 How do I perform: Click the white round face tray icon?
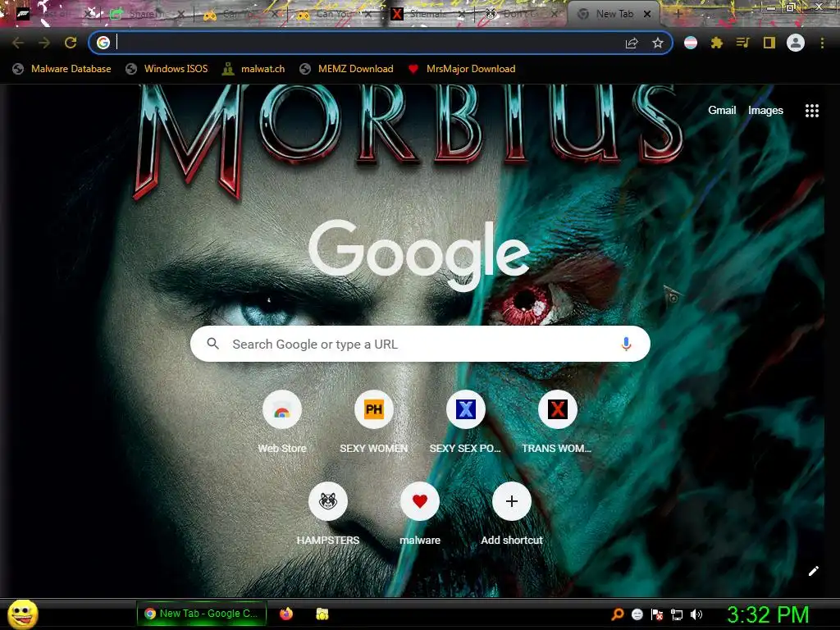click(637, 614)
